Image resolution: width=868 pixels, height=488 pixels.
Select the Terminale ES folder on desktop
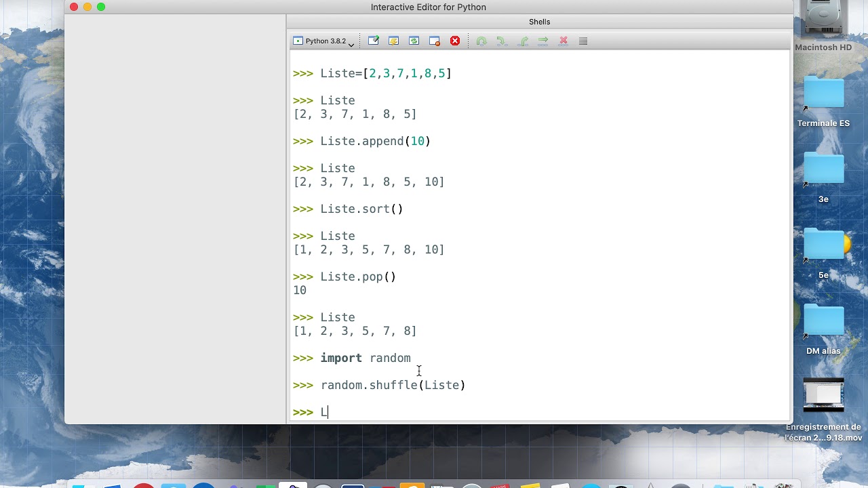(x=823, y=102)
